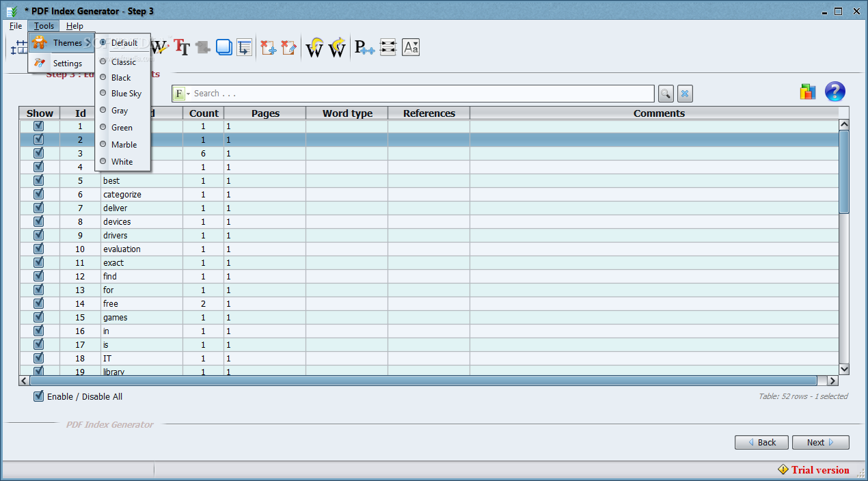Sort by the Pages column header
The image size is (868, 481).
(265, 113)
